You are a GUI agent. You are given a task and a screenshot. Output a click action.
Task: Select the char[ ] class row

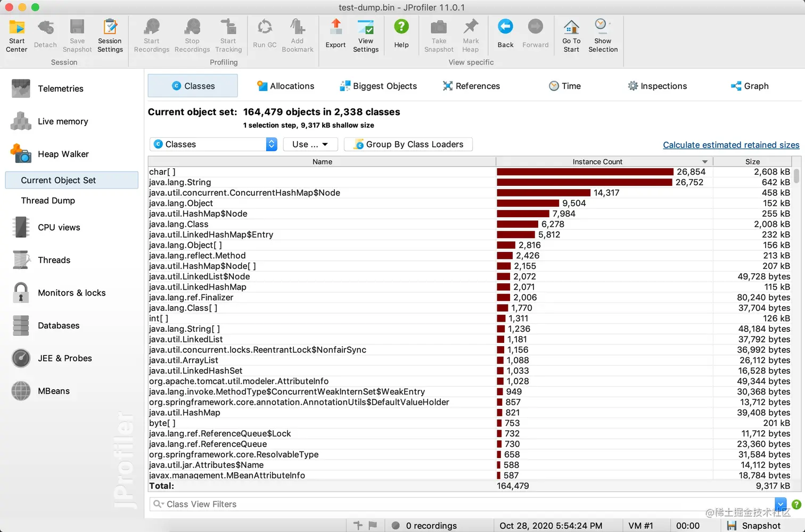coord(470,172)
